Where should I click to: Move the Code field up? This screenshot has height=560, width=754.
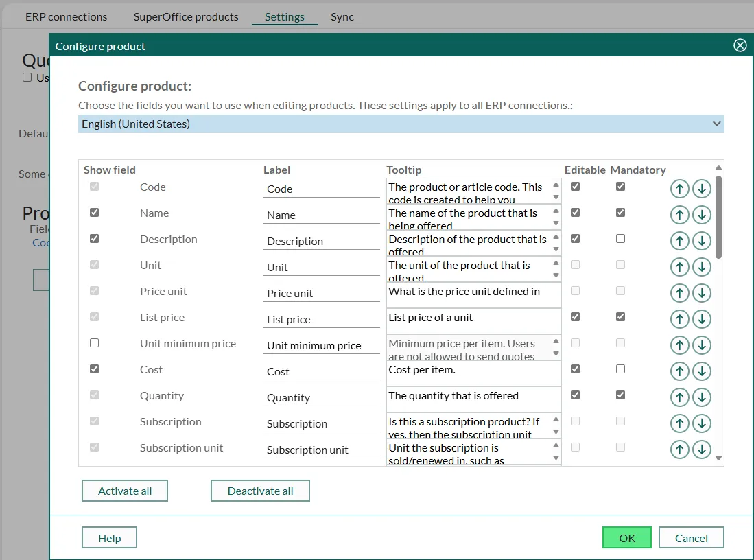coord(679,189)
